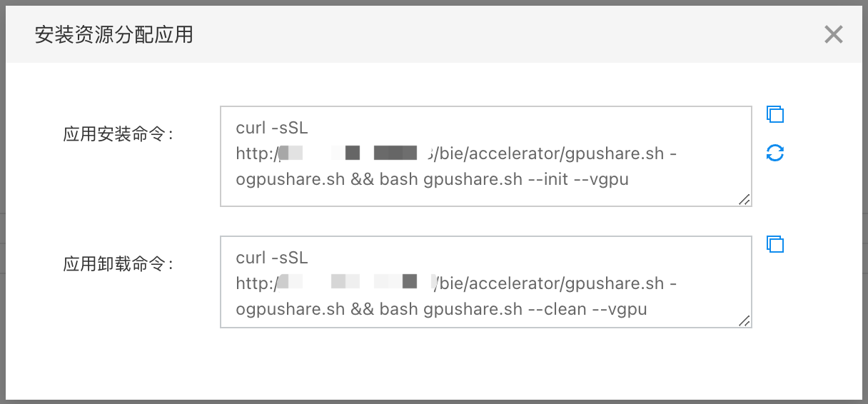Click 'ogpushare.sh && bash' in the uninstall command
Screen dimensions: 868x404
[x=327, y=309]
